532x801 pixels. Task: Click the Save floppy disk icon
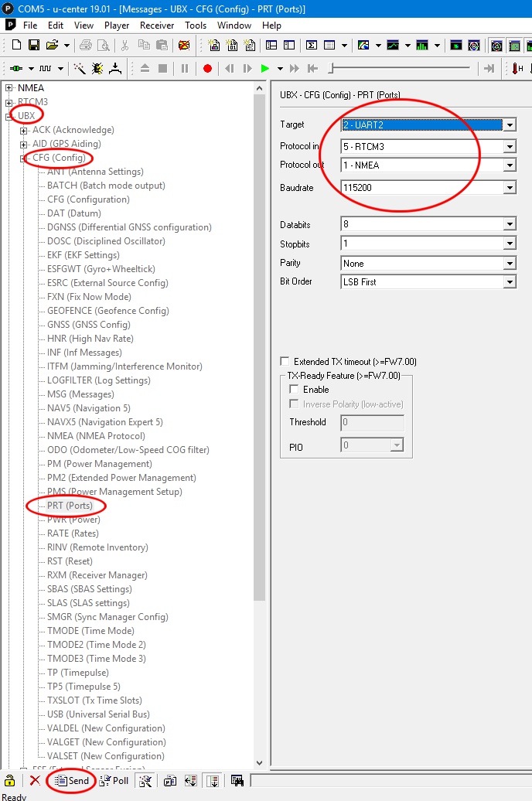[x=34, y=46]
